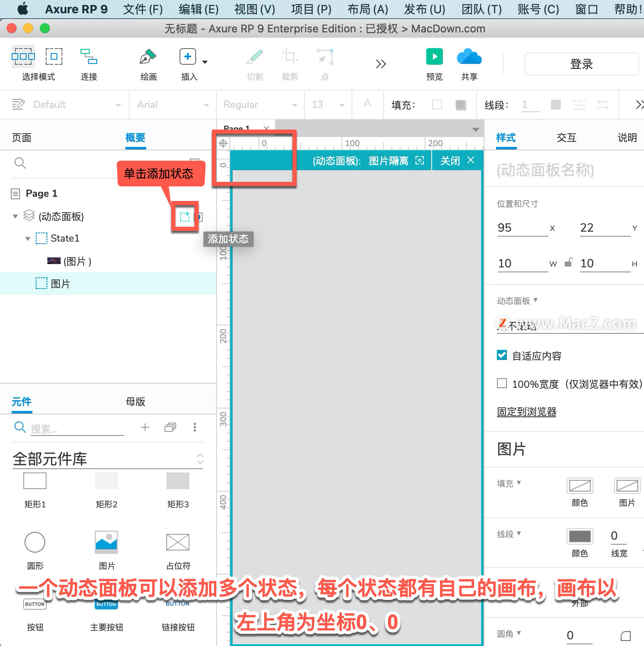This screenshot has height=646, width=644.
Task: Click the Share cloud icon
Action: 469,56
